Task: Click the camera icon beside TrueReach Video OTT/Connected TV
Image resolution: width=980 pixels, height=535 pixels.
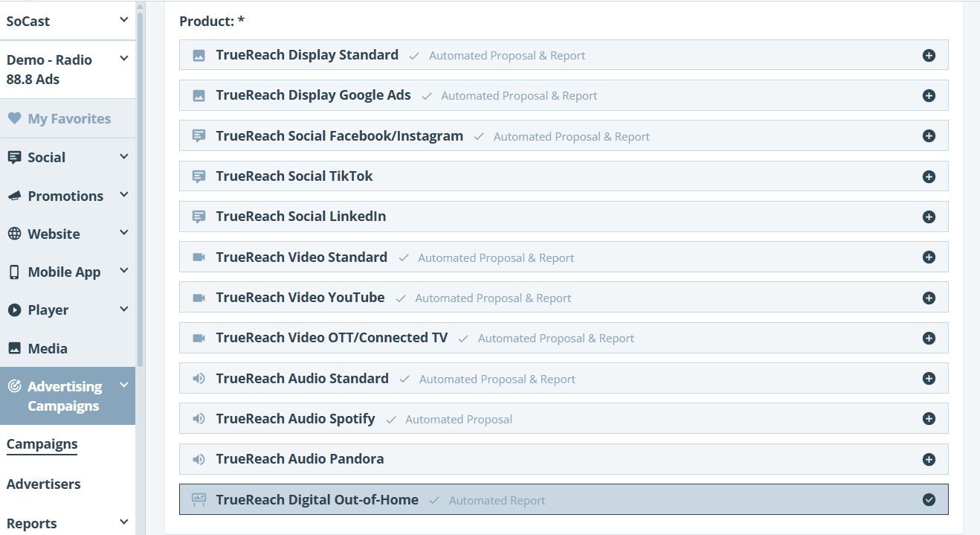Action: tap(199, 338)
